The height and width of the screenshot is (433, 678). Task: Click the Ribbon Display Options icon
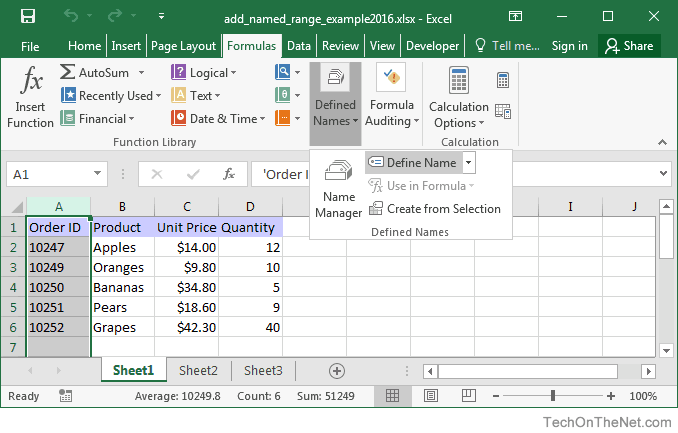515,16
